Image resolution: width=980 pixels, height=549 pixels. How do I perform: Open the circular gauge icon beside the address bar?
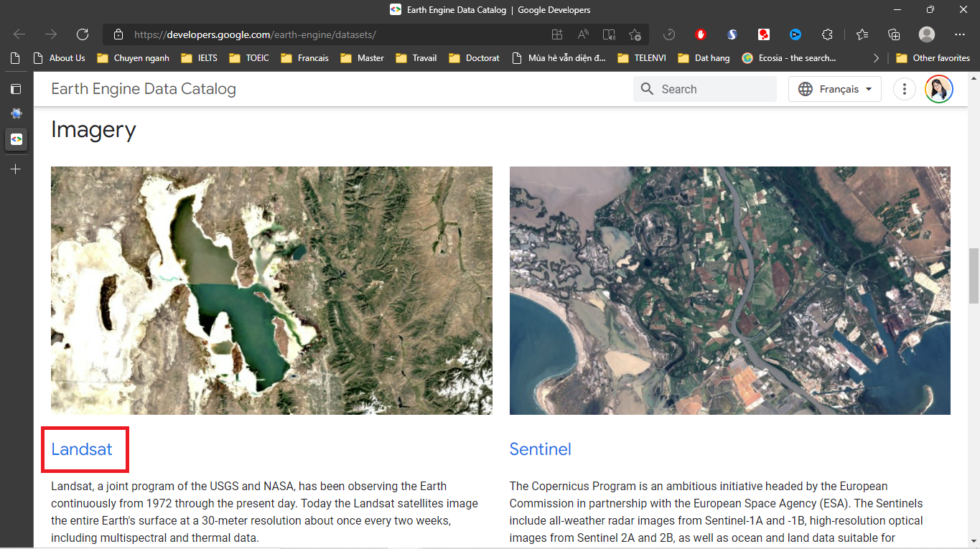(669, 34)
